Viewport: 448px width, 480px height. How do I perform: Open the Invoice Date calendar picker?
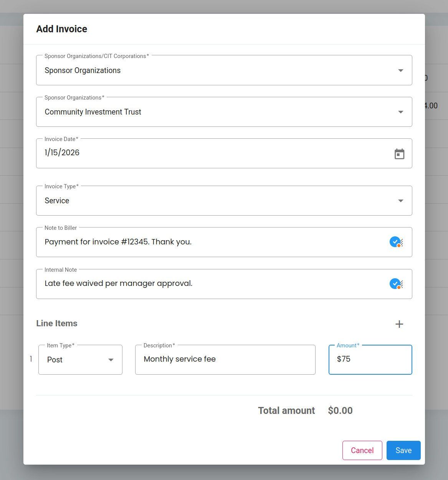(x=399, y=154)
